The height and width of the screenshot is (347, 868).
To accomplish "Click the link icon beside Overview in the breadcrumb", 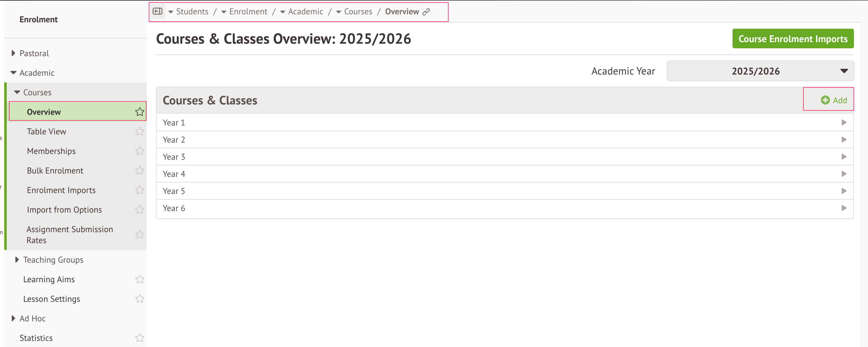I will pos(427,11).
